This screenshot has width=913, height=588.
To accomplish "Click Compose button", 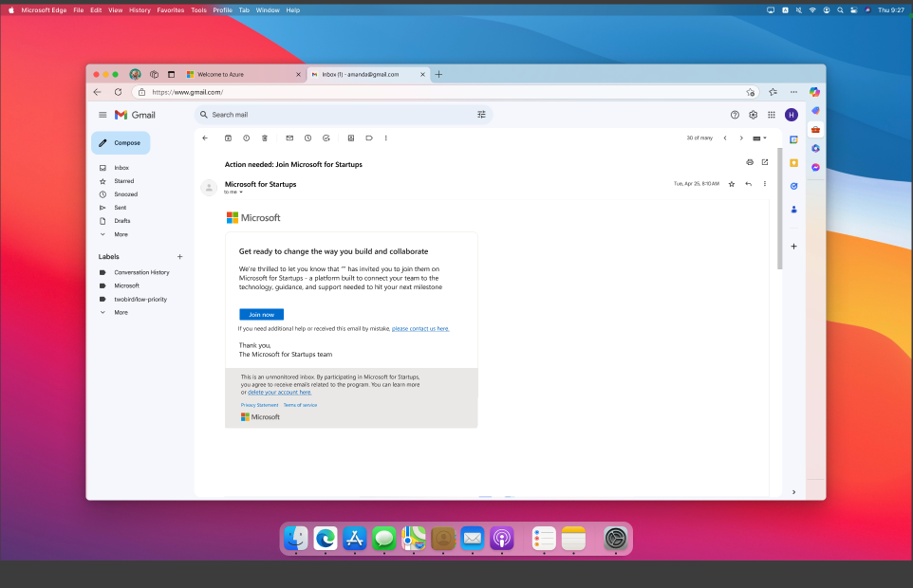I will pyautogui.click(x=121, y=142).
